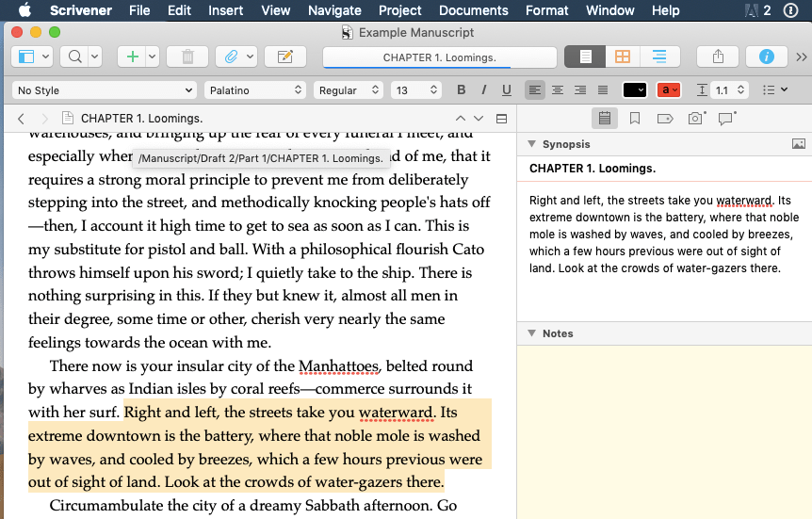
Task: Open the Scrivener menu
Action: pyautogui.click(x=80, y=10)
